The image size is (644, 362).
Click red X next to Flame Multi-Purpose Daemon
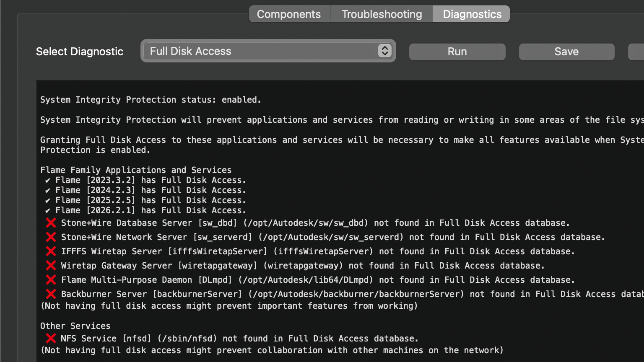click(51, 280)
